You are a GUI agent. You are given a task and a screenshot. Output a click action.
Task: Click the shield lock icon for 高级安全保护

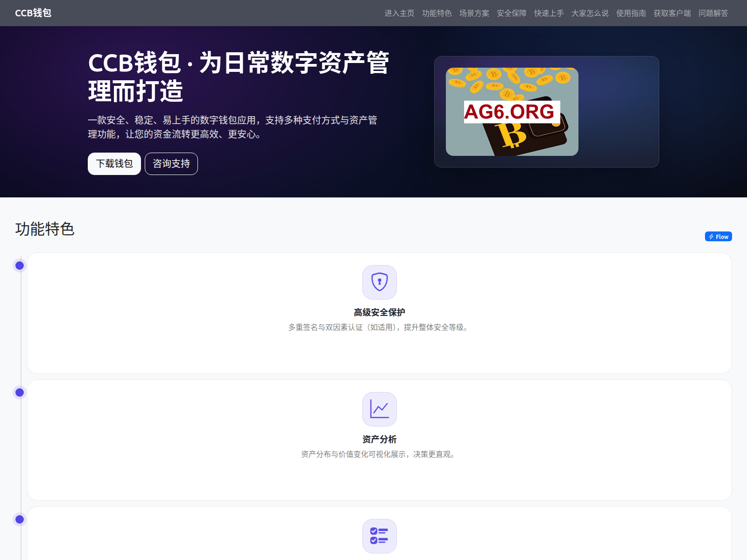(380, 282)
